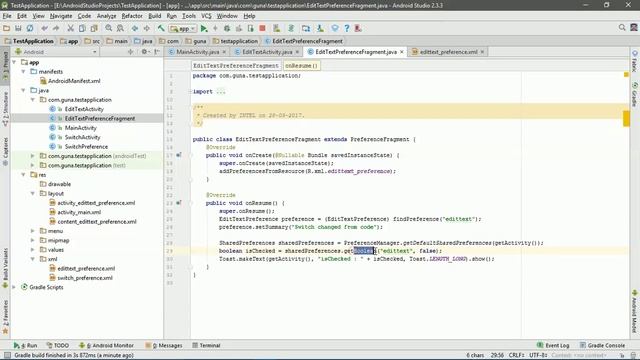Select the SwitchPreference class in tree
This screenshot has width=640, height=360.
pyautogui.click(x=86, y=147)
